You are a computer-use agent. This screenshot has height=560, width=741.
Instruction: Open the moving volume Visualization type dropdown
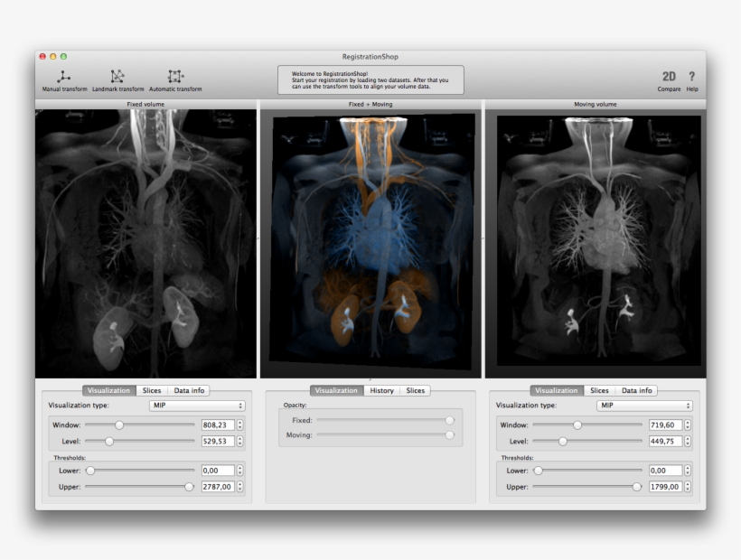click(642, 406)
